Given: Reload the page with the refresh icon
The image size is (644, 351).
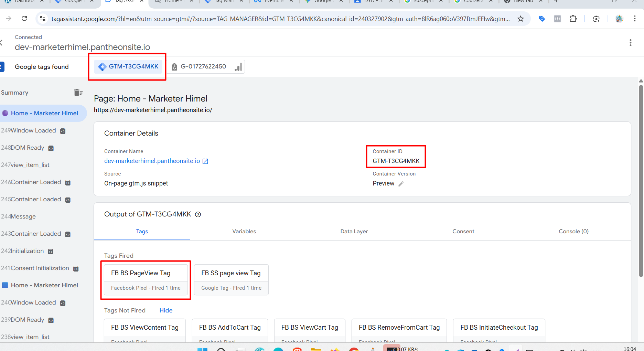Looking at the screenshot, I should click(24, 19).
